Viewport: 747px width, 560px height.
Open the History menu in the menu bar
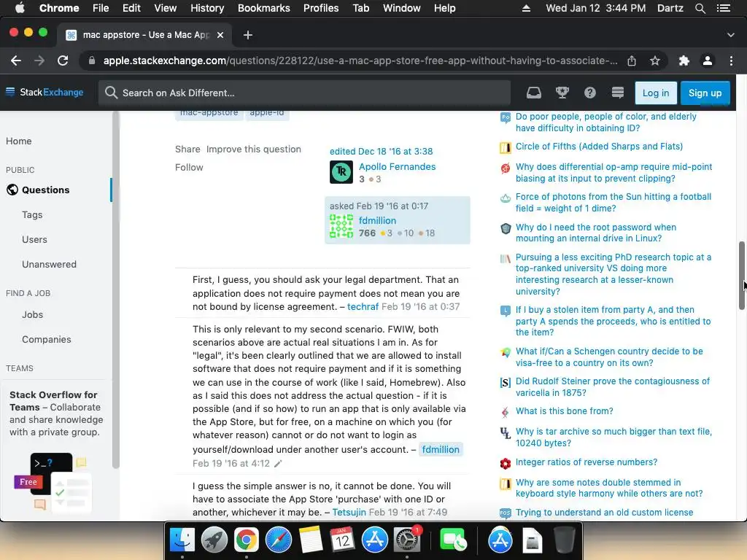[x=207, y=8]
